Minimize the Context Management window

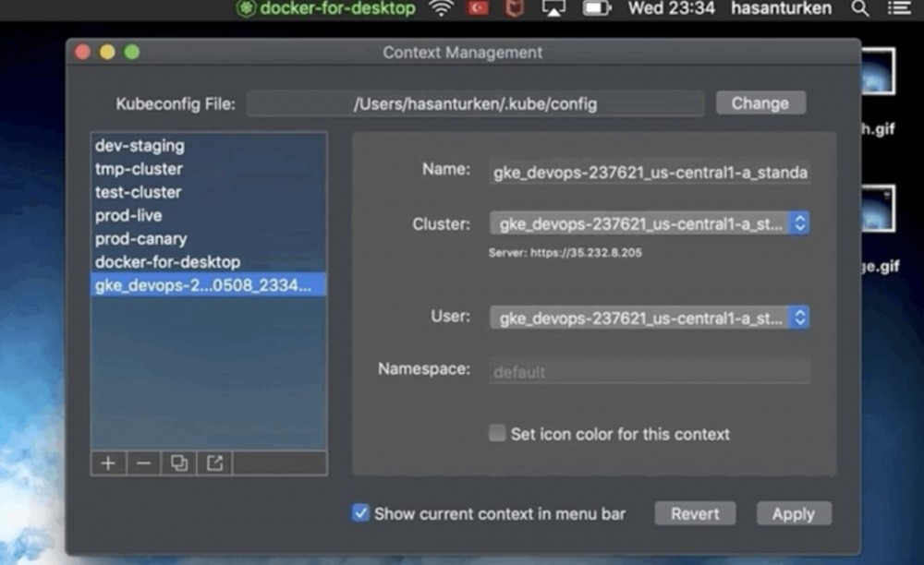[107, 53]
